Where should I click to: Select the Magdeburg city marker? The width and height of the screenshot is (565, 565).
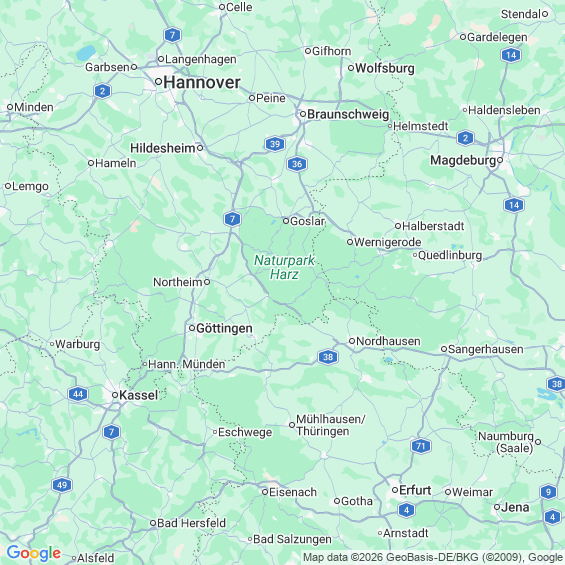pos(500,160)
